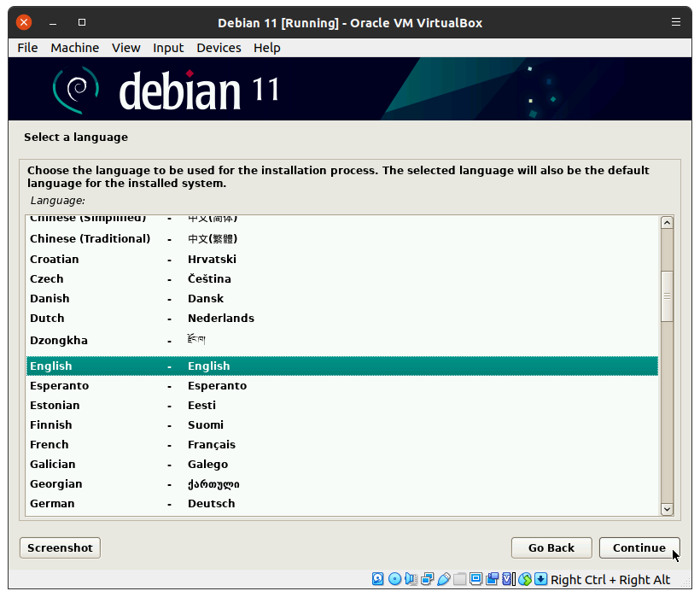Click the Go Back button
This screenshot has width=700, height=597.
point(551,547)
